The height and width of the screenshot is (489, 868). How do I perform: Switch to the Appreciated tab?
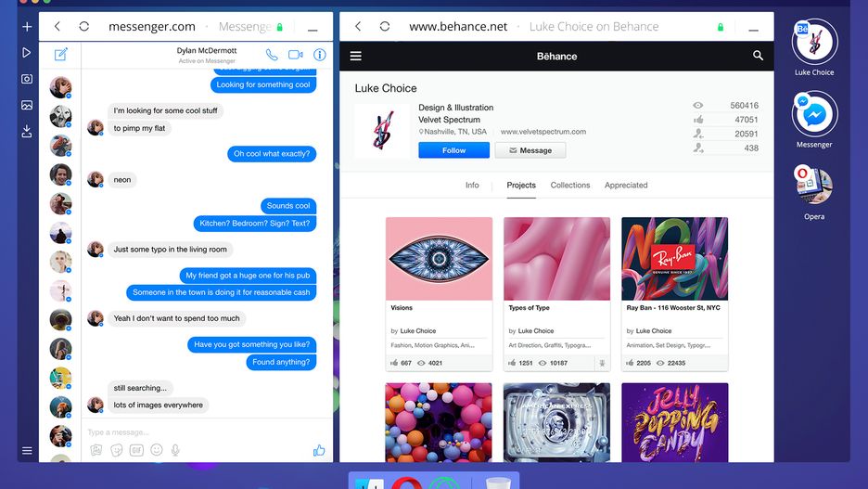626,185
